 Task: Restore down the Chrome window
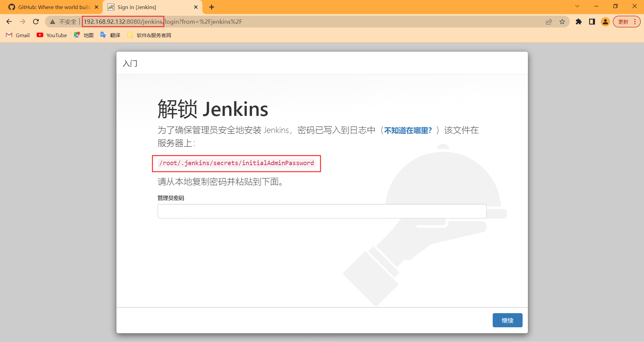tap(615, 6)
